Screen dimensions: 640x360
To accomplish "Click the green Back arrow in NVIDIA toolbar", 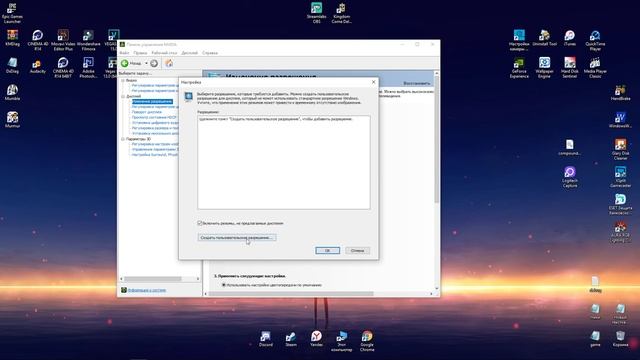I will pyautogui.click(x=125, y=63).
